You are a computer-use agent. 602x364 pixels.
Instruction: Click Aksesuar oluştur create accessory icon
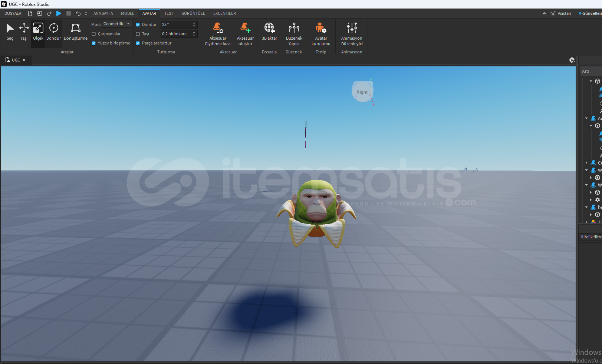click(x=245, y=34)
